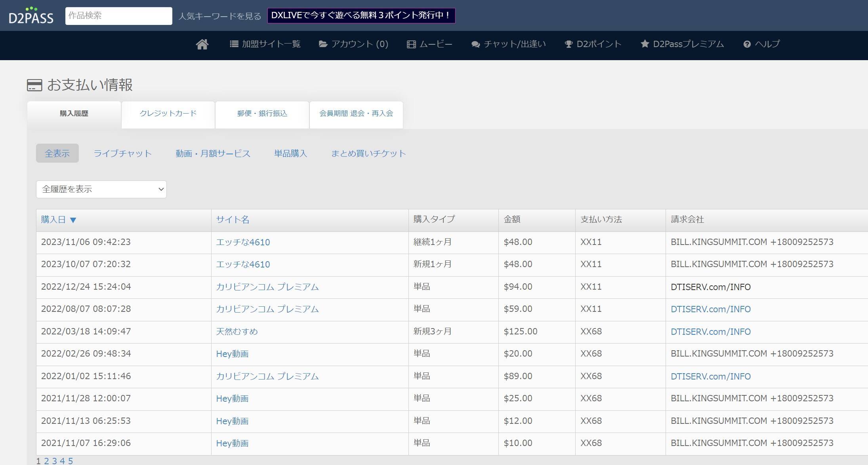Open D2ポイント trophy menu
868x465 pixels.
click(x=593, y=44)
